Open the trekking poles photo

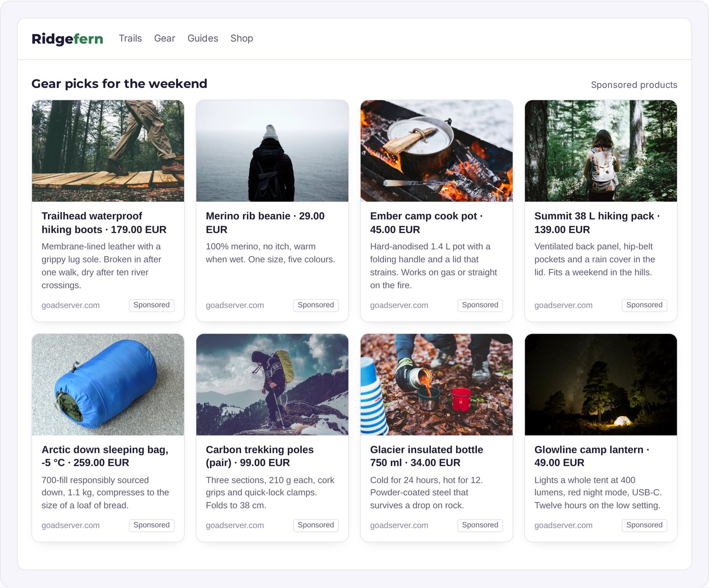[x=273, y=385]
